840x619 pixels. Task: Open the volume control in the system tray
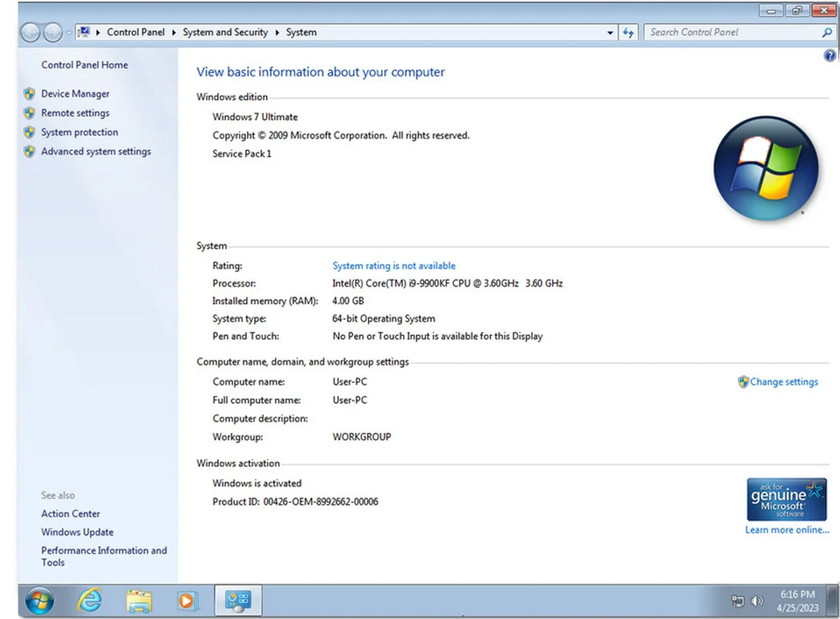757,600
